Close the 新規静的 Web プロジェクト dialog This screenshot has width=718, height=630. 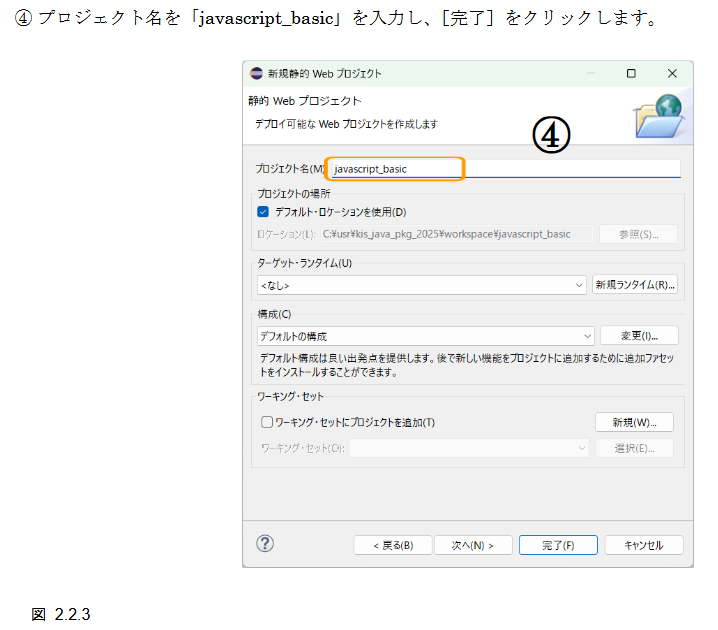(671, 74)
